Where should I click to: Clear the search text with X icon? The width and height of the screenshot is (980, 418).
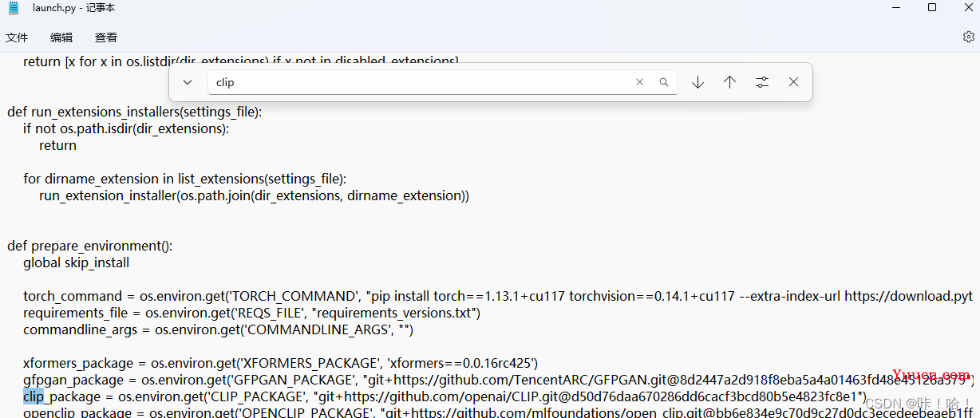click(x=639, y=82)
